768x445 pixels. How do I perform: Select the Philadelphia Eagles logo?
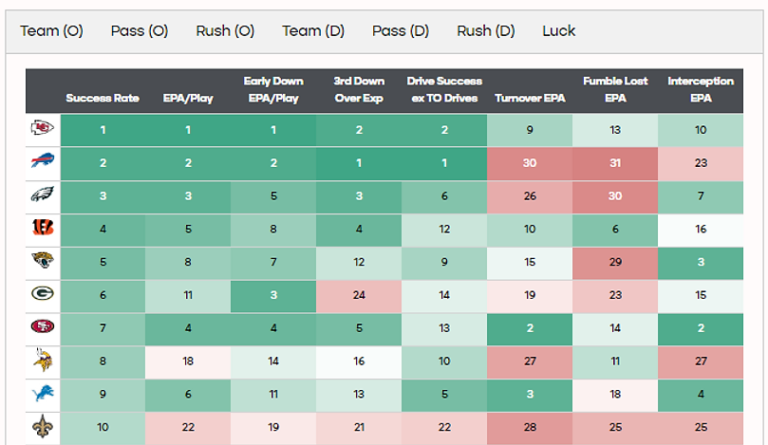43,195
